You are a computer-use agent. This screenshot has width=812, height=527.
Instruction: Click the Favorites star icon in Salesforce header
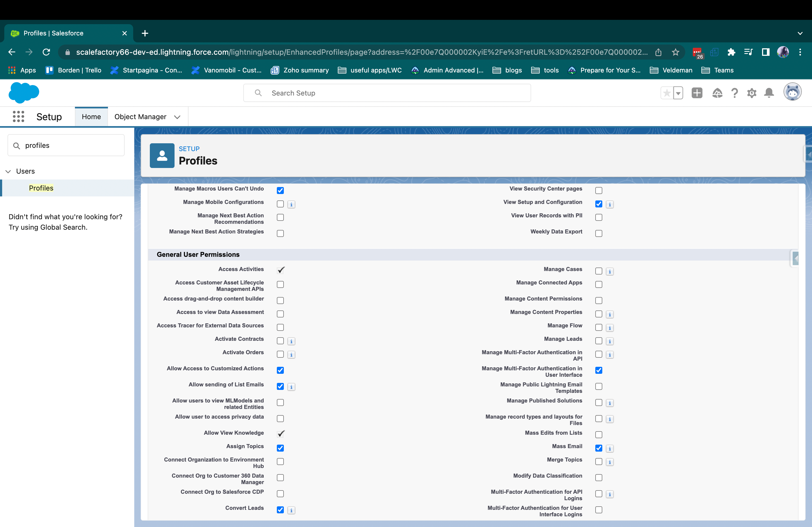pos(667,93)
